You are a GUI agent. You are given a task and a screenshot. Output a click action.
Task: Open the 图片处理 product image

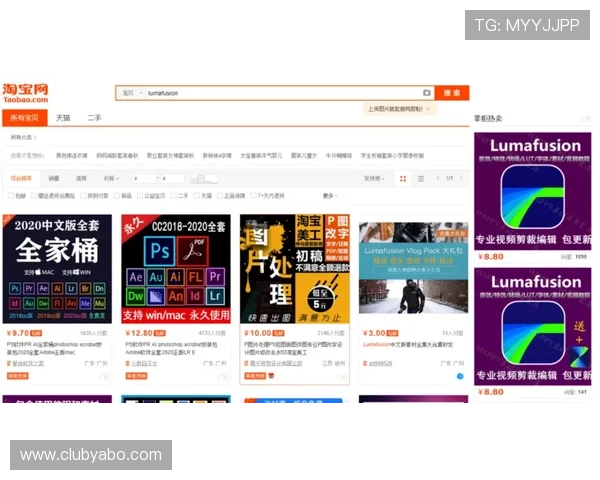[295, 269]
